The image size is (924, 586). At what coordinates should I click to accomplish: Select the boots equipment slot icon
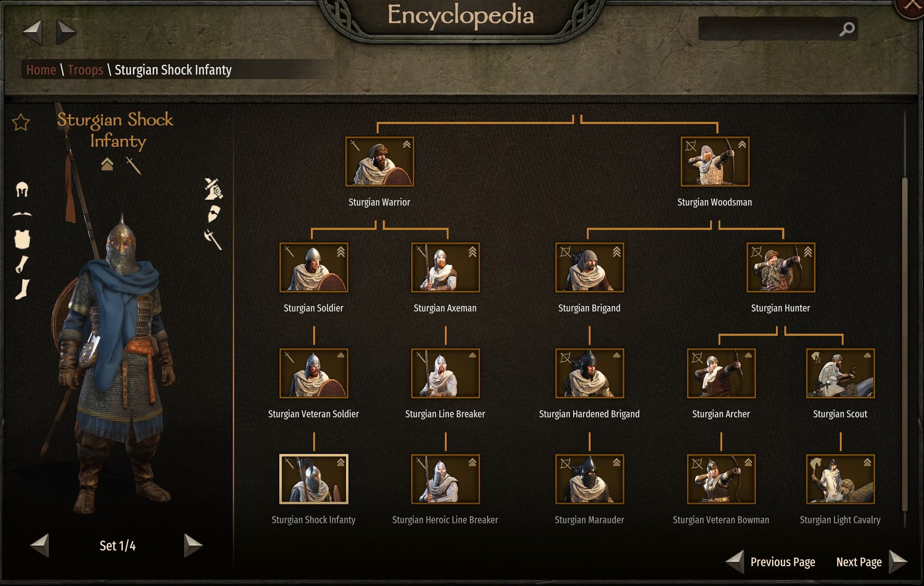pyautogui.click(x=22, y=289)
